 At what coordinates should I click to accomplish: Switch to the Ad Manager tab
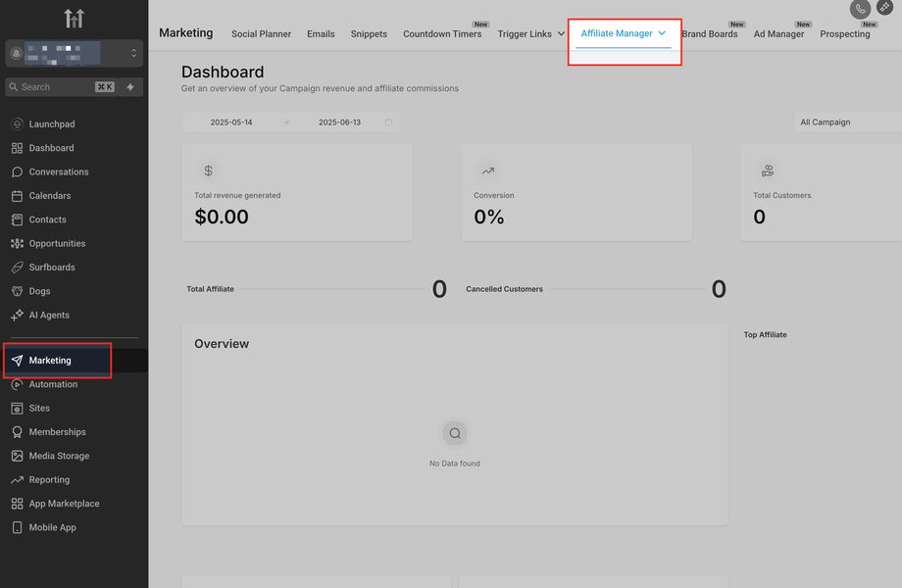click(778, 34)
